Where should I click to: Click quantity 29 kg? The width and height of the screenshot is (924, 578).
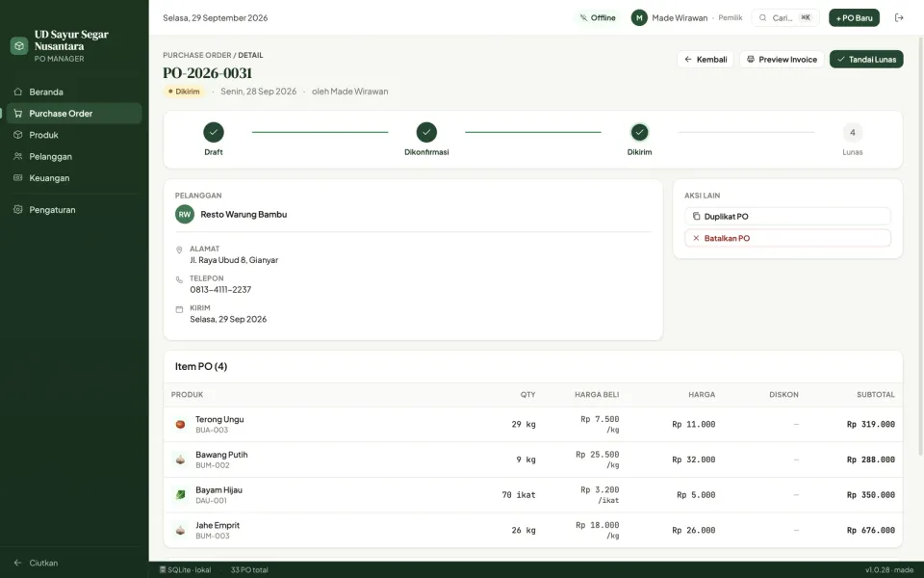pos(524,424)
